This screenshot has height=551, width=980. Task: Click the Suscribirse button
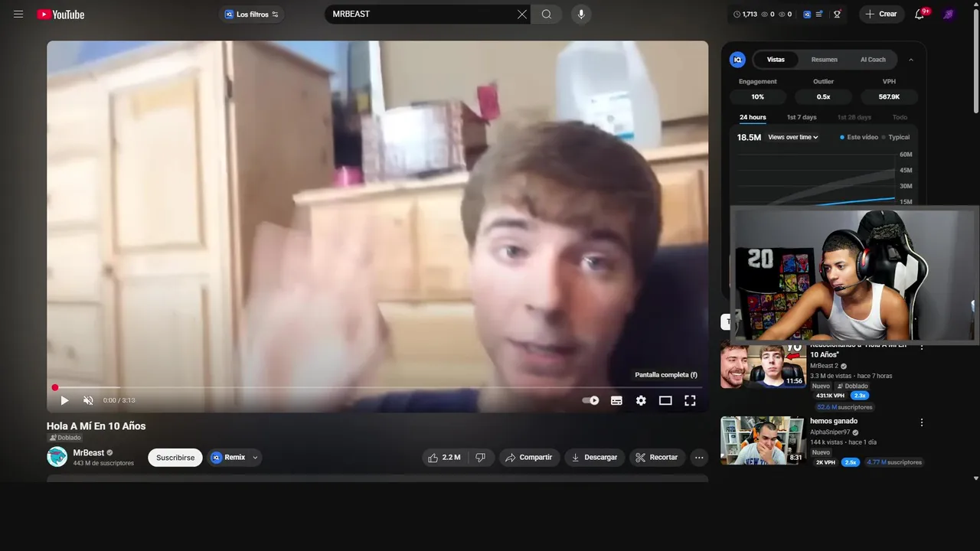point(175,458)
